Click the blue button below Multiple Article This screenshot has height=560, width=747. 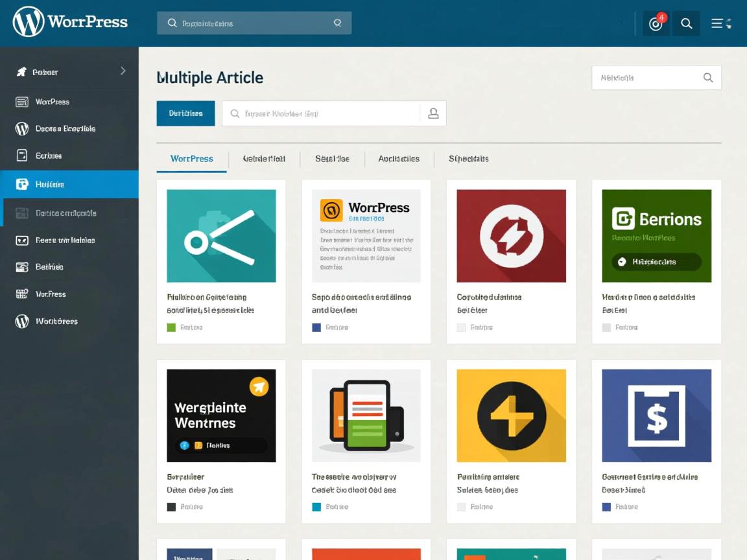click(x=185, y=113)
